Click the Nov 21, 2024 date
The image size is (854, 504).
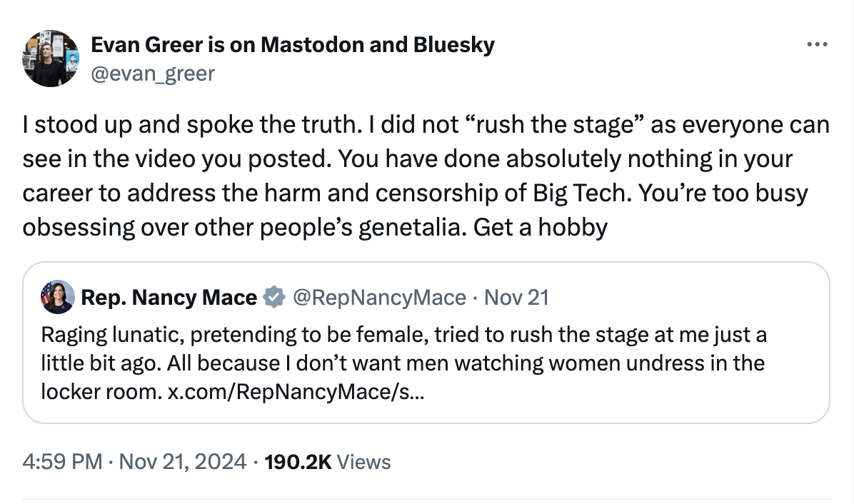click(184, 462)
